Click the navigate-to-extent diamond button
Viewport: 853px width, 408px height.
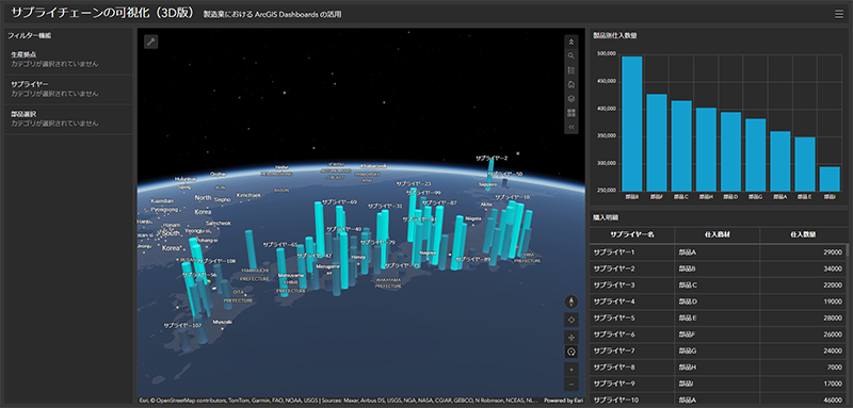coord(571,318)
